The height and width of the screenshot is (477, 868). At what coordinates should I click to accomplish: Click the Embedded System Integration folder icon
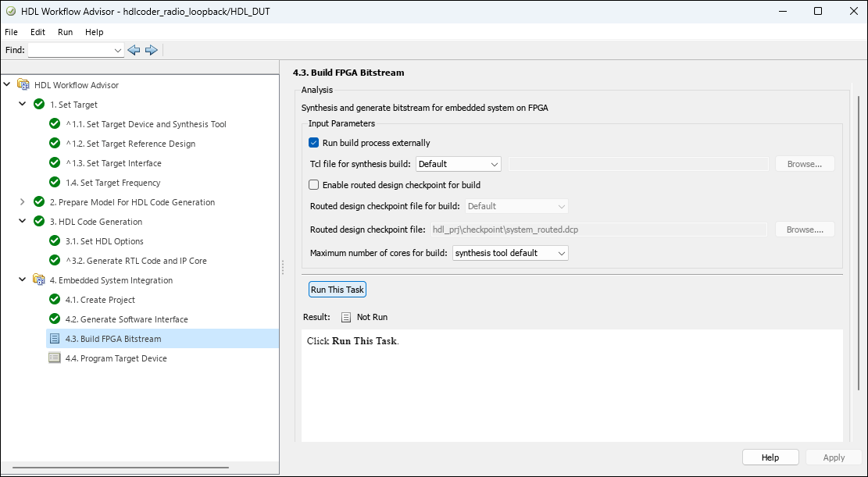(39, 280)
